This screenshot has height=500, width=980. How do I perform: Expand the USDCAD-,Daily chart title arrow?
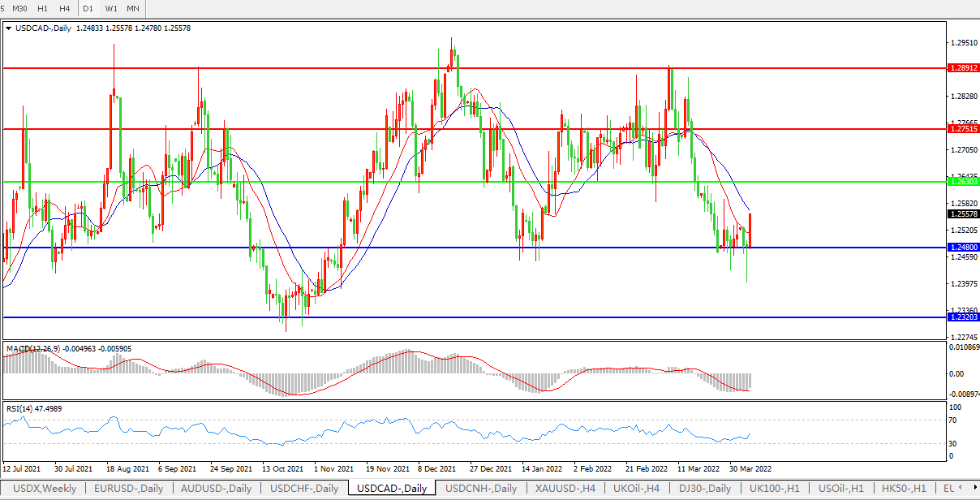9,28
